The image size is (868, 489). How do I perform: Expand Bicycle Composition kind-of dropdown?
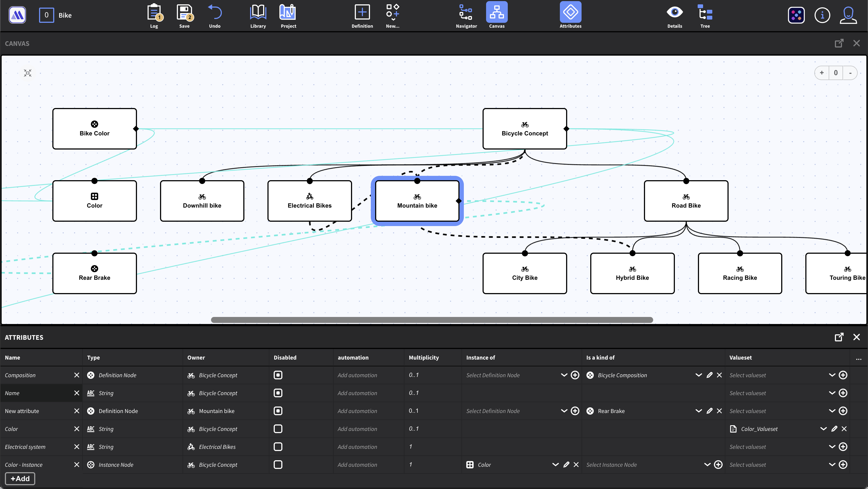click(698, 375)
